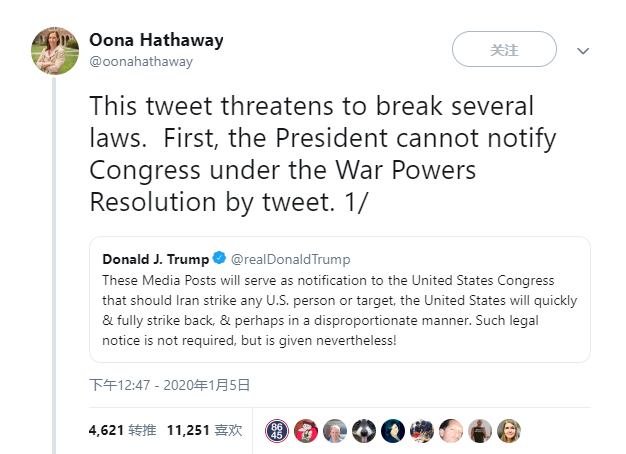
Task: Click the second liker avatar in red
Action: tap(306, 431)
